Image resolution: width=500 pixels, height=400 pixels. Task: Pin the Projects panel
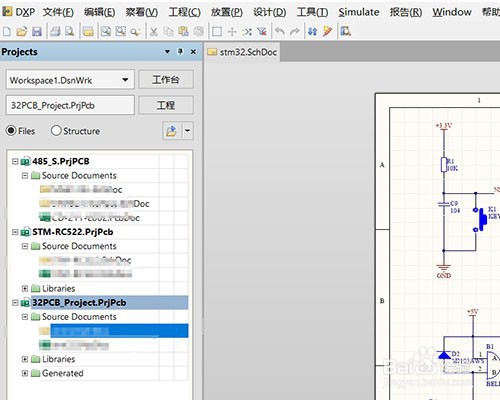180,52
